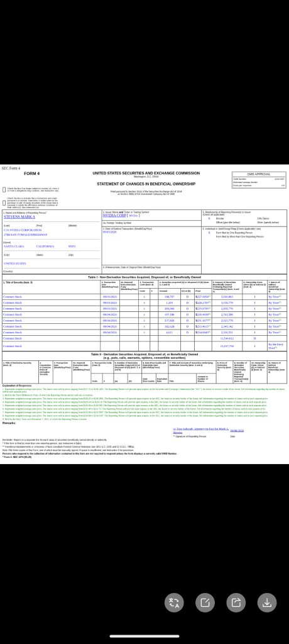Screen dimensions: 289x644
Task: Click the SEC Form 4 label at top
Action: tap(11, 168)
